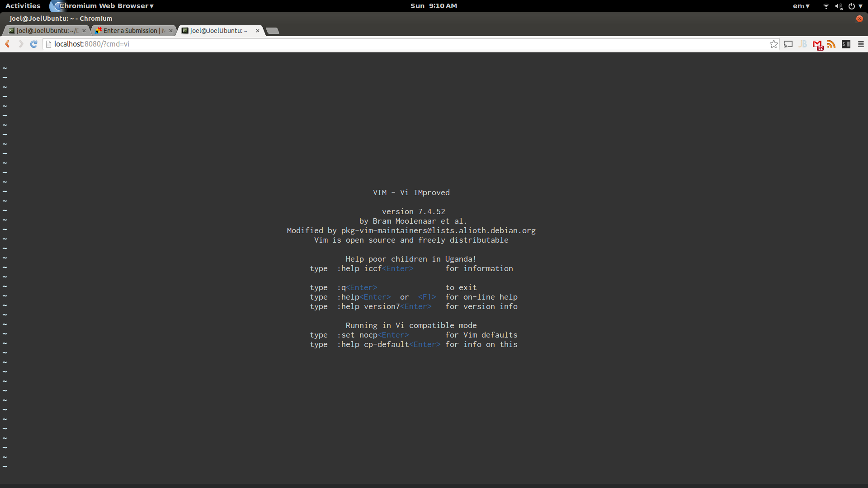Open the Activities overview
Screen dimensions: 868x488
coord(23,6)
